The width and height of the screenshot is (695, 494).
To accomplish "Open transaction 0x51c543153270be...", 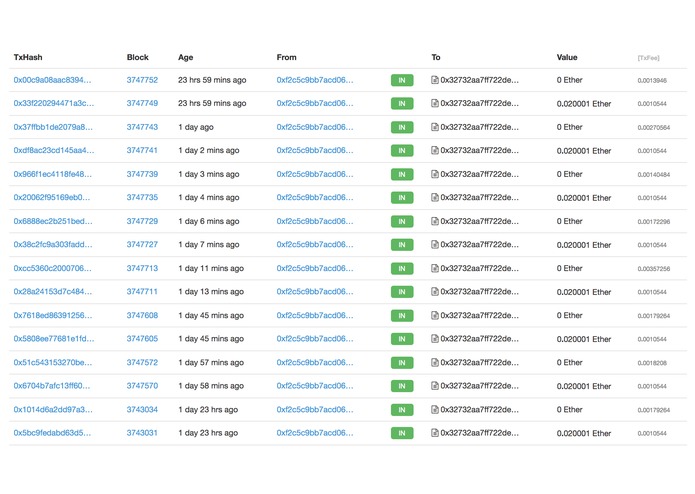I will (x=53, y=362).
